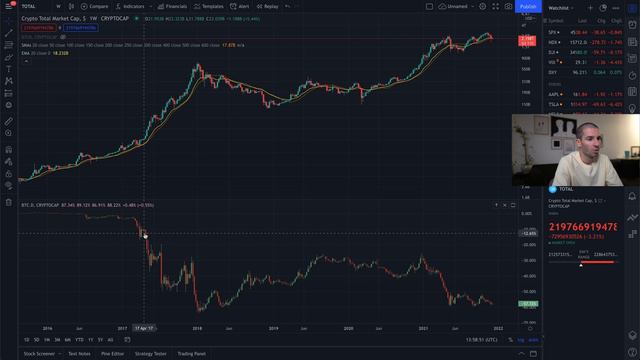Toggle hide all drawings eye
The width and height of the screenshot is (640, 360).
click(x=9, y=186)
